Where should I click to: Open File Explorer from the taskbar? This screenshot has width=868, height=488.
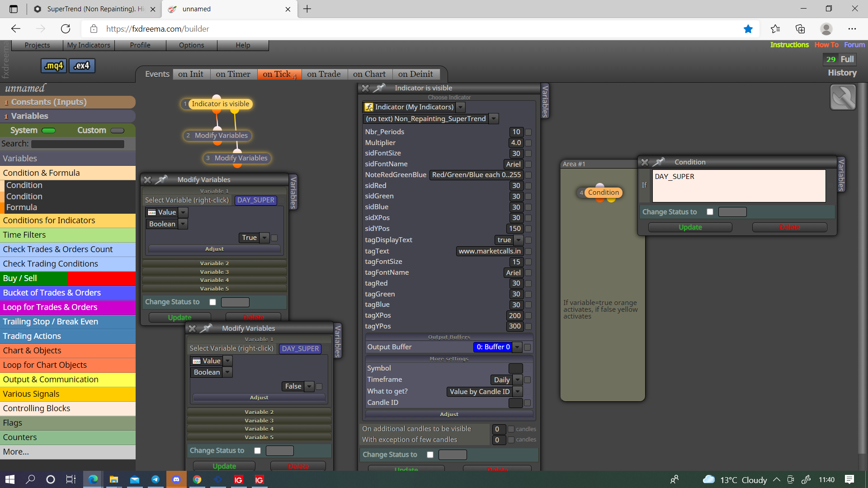click(114, 479)
